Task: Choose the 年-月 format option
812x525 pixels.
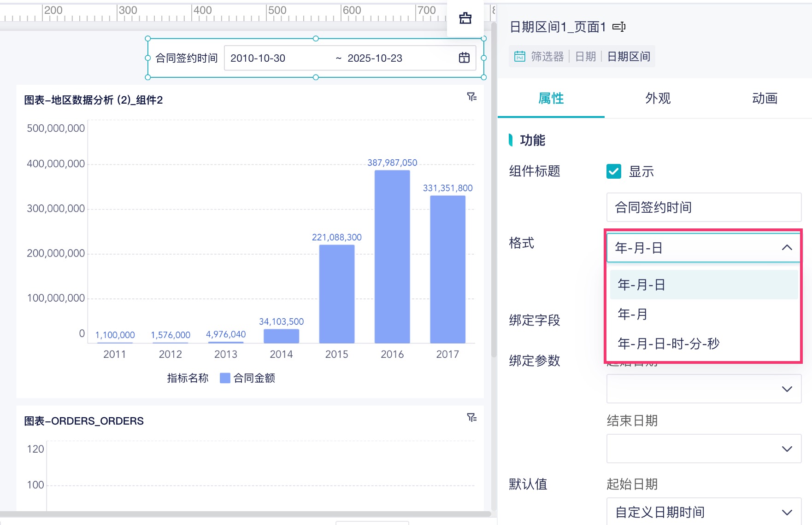Action: (704, 314)
